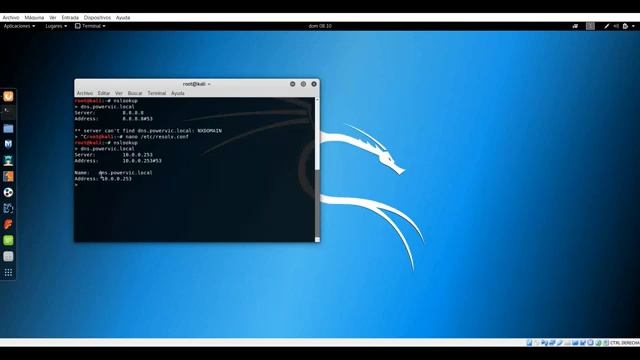Open terminal window Ver menu
The width and height of the screenshot is (640, 360).
pos(119,93)
